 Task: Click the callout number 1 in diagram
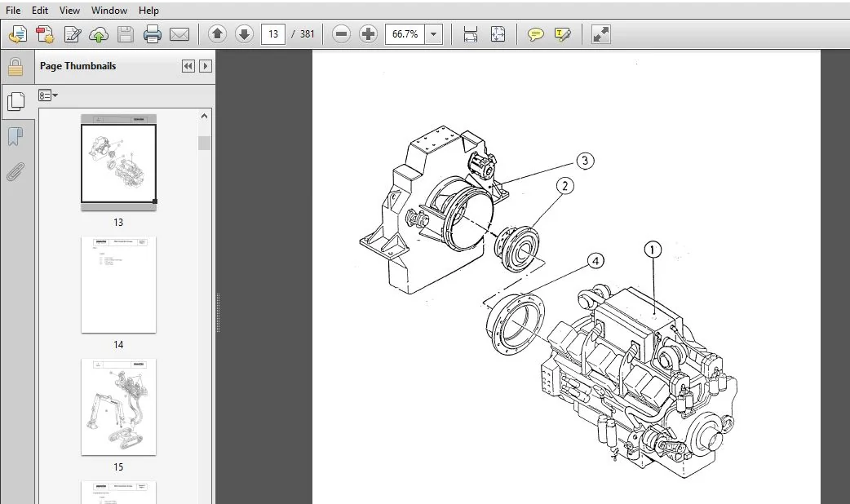point(652,250)
